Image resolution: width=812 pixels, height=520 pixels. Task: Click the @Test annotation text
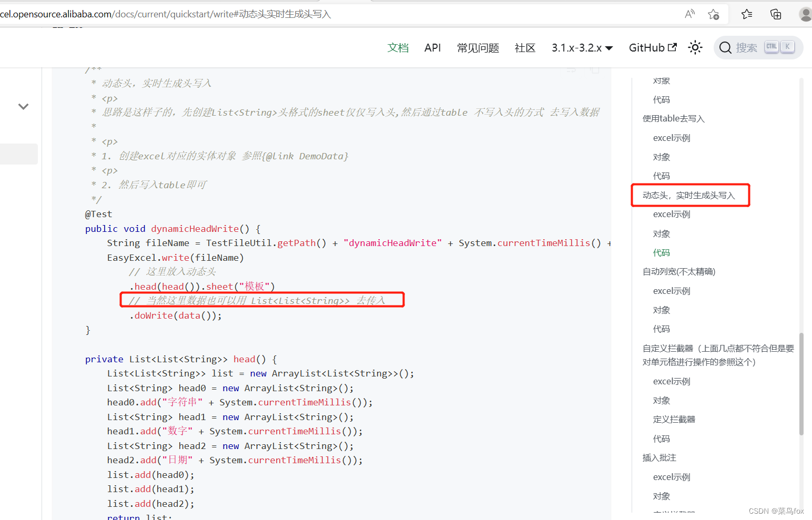click(99, 215)
